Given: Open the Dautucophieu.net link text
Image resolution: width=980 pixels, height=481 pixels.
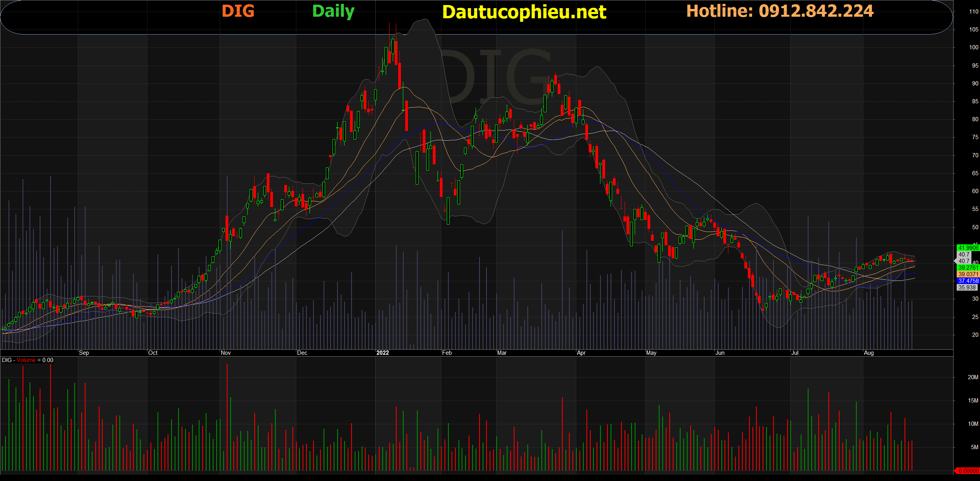Looking at the screenshot, I should click(524, 12).
